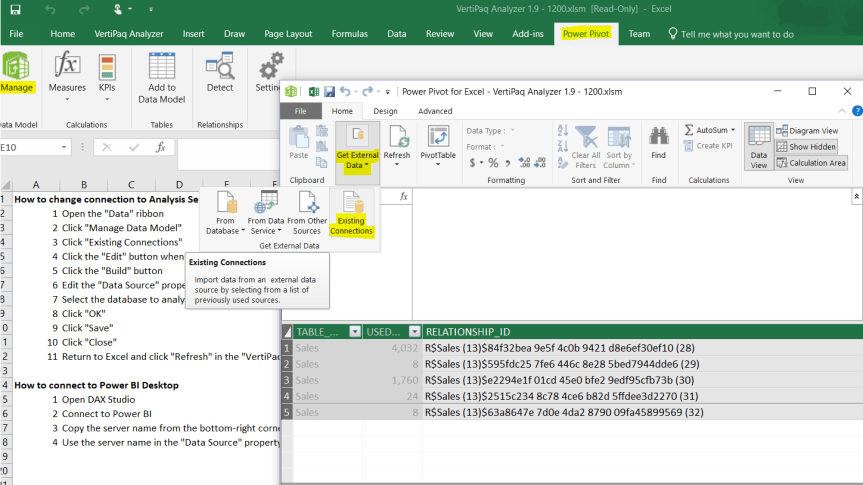
Task: Switch to Power Pivot Advanced tab
Action: [435, 111]
